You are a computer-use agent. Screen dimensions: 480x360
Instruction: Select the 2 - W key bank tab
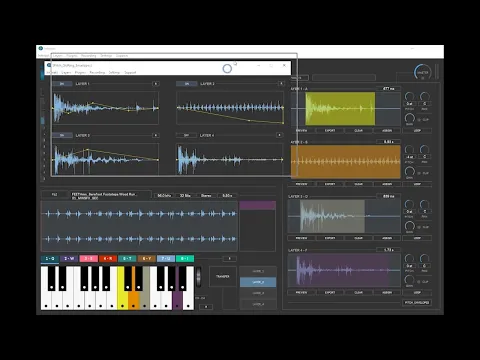[69, 259]
